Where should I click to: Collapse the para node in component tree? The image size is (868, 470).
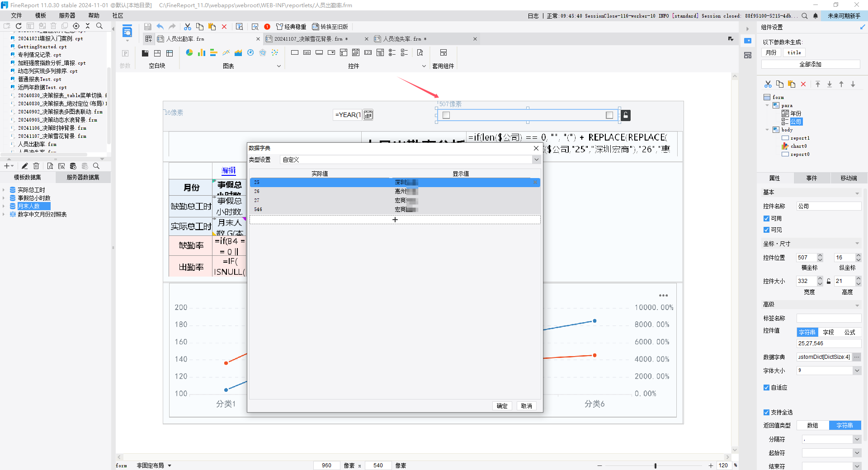(767, 105)
